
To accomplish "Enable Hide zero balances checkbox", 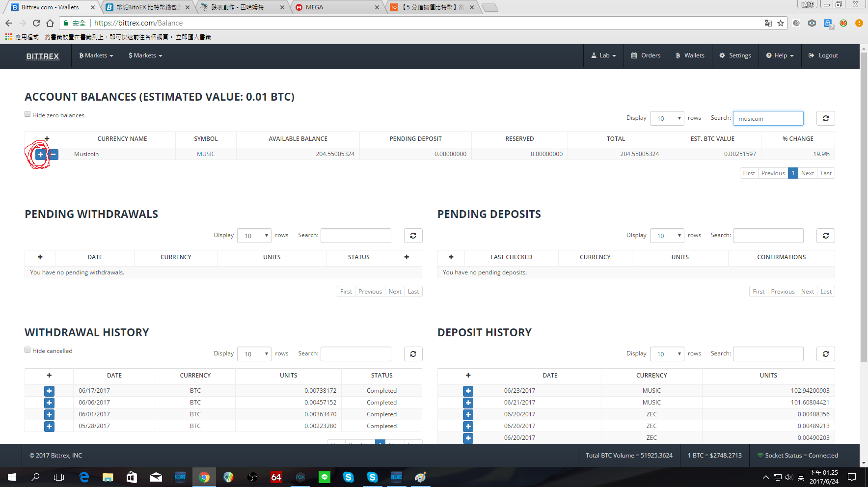I will [x=28, y=114].
